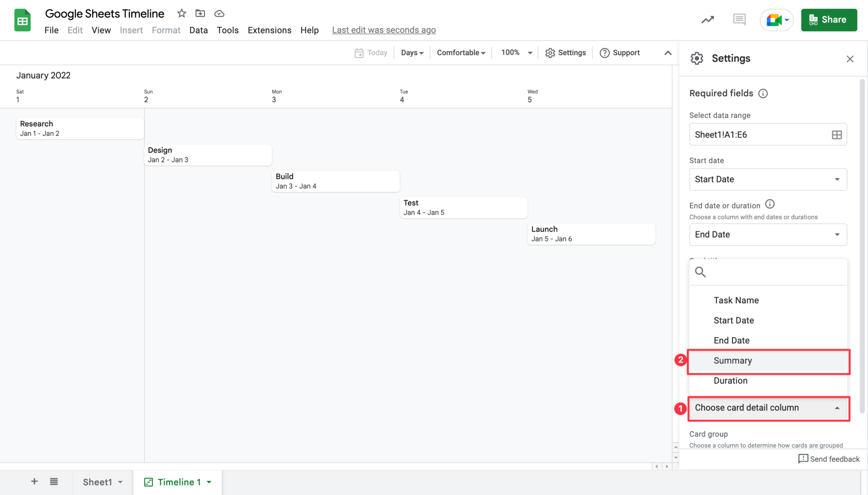Click the End date or duration info icon
Image resolution: width=868 pixels, height=495 pixels.
tap(770, 204)
